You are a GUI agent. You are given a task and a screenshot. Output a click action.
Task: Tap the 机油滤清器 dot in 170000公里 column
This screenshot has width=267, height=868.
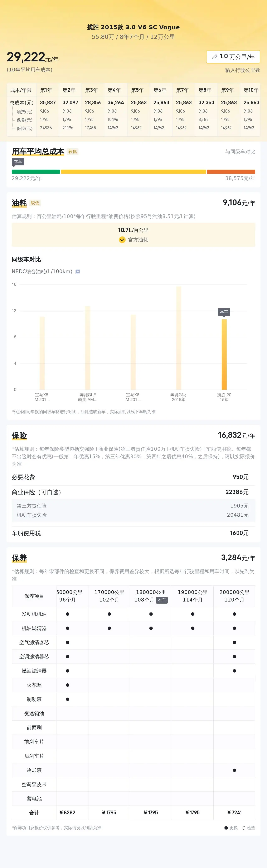point(109,628)
